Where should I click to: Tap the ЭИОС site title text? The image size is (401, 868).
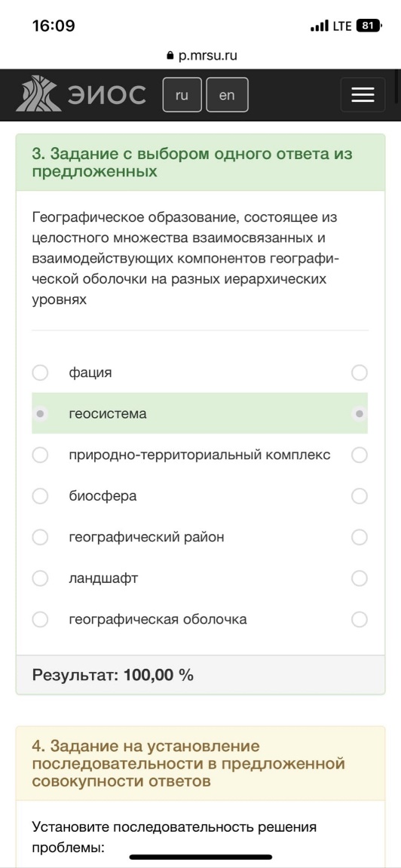pos(107,95)
